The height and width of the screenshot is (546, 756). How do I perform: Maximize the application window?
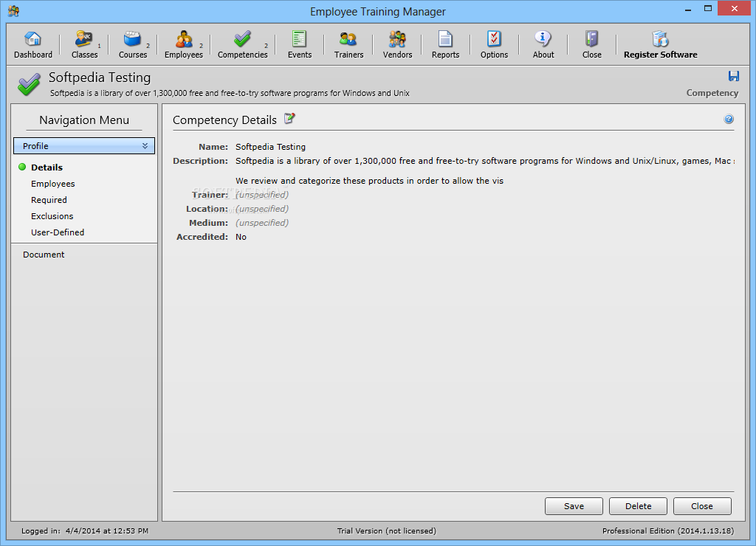pyautogui.click(x=708, y=9)
